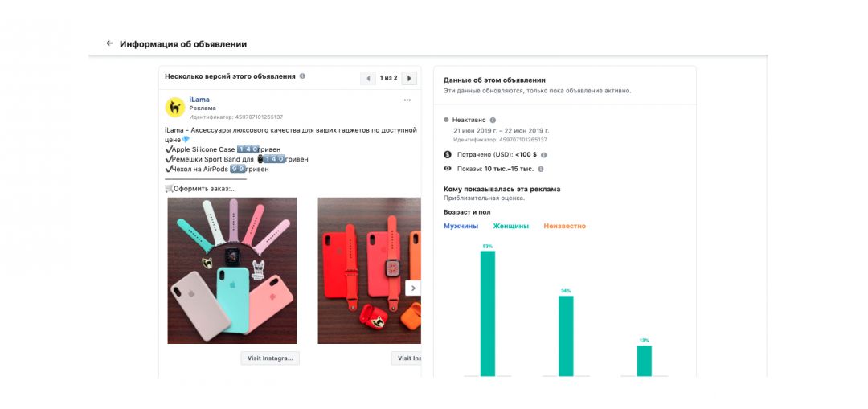Select the 'Мужчины' legend label
868x409 pixels.
(461, 226)
